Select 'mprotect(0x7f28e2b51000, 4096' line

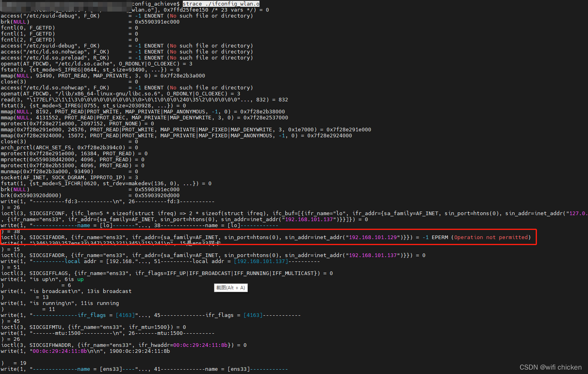73,166
